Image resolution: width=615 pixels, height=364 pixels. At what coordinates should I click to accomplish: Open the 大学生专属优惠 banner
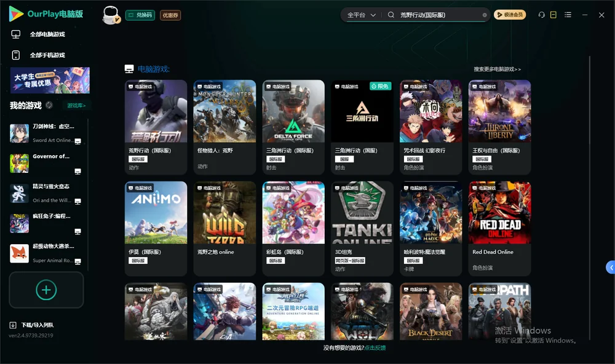pyautogui.click(x=50, y=81)
